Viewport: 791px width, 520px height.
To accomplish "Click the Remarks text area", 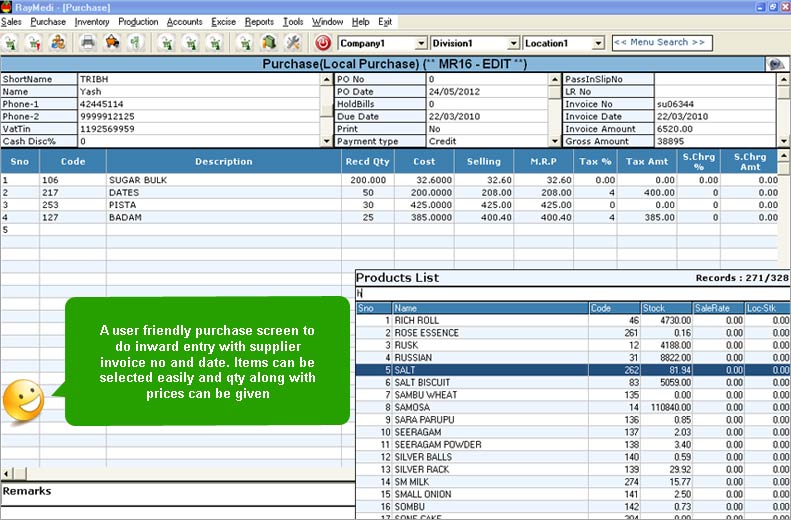I will click(178, 496).
